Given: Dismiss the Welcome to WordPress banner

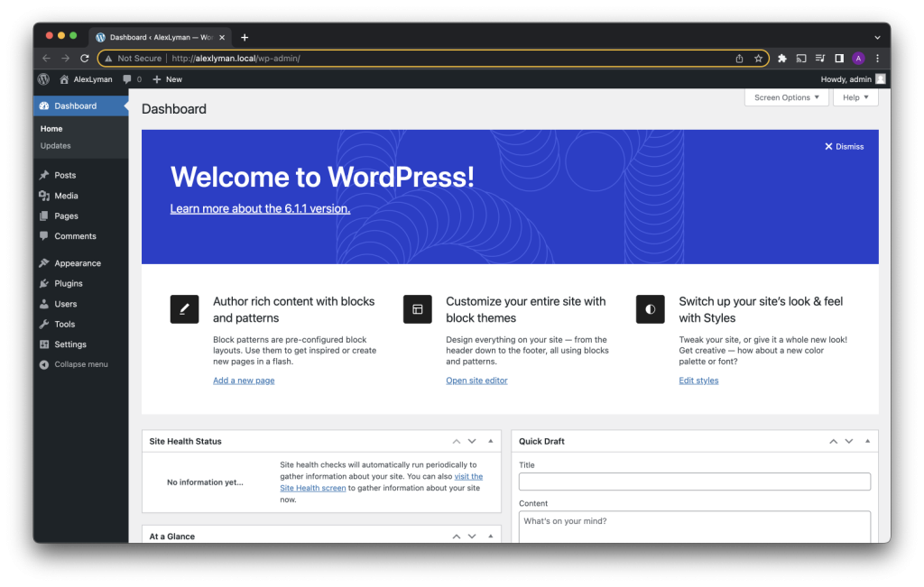Looking at the screenshot, I should [844, 146].
